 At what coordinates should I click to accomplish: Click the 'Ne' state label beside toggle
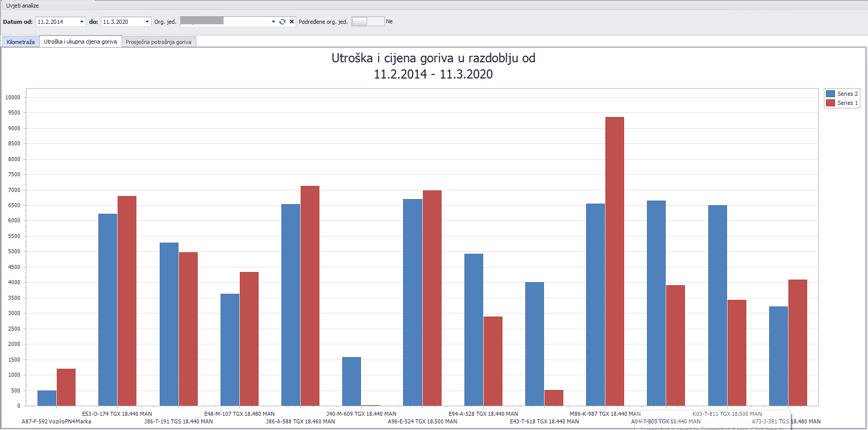click(389, 21)
